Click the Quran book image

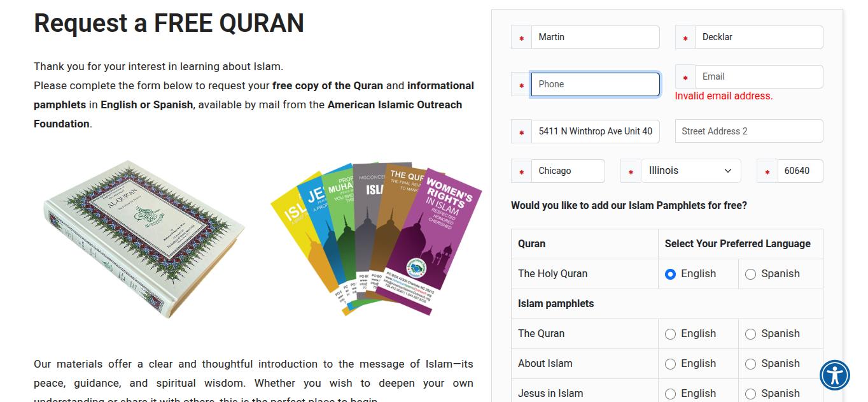click(143, 239)
